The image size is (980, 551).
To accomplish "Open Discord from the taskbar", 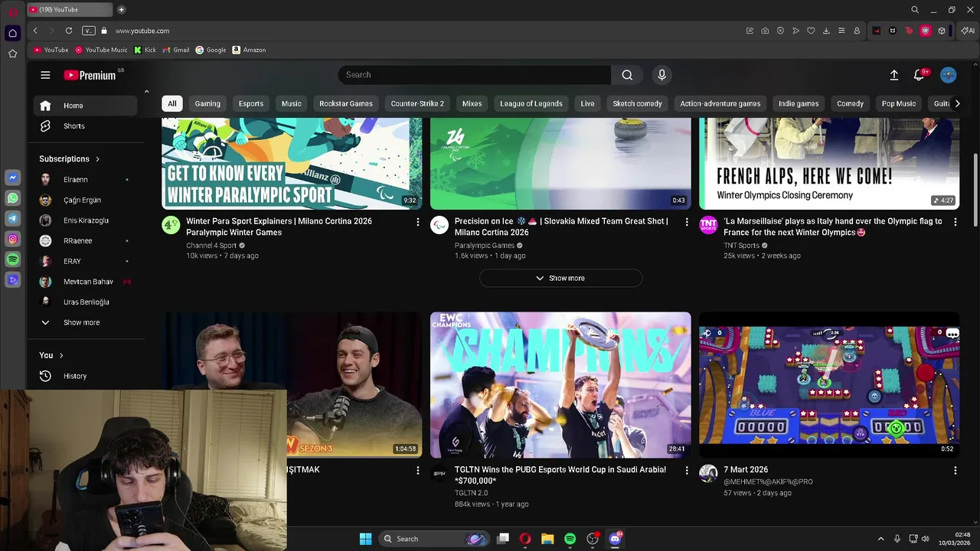I will coord(615,539).
